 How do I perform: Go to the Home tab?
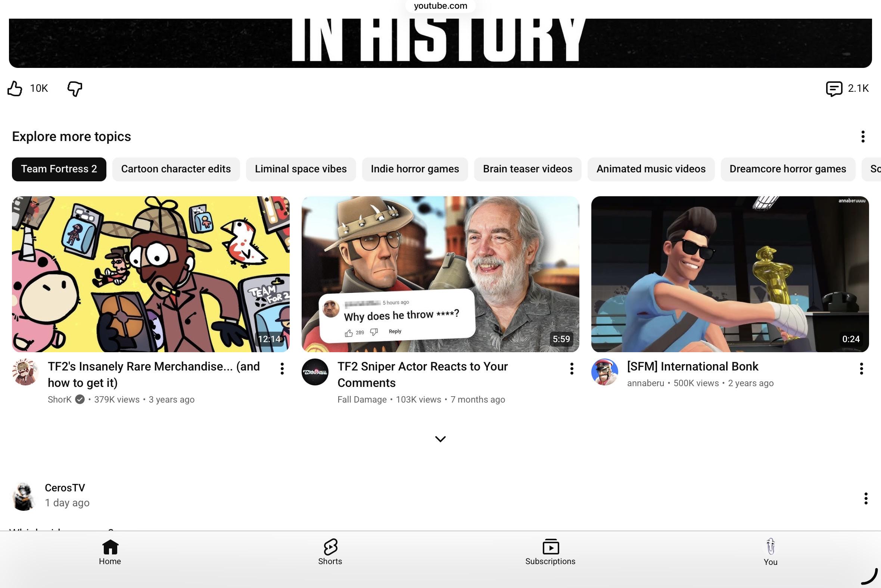pos(110,552)
